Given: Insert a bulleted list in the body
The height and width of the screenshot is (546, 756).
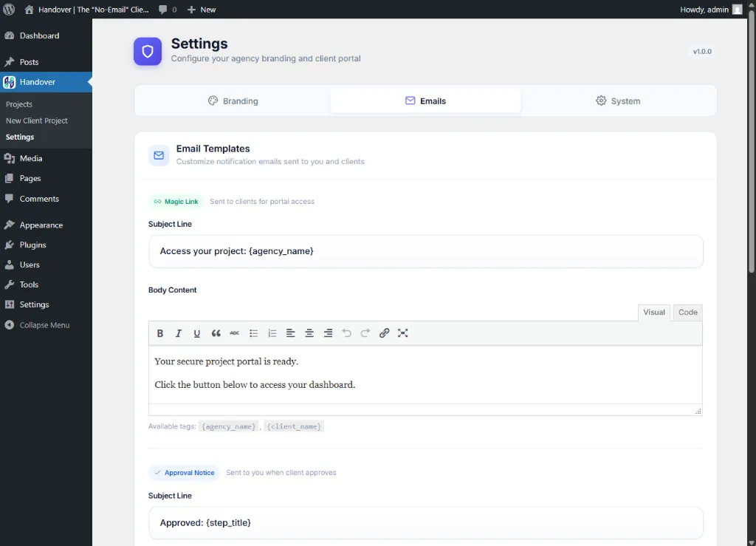Looking at the screenshot, I should [254, 333].
